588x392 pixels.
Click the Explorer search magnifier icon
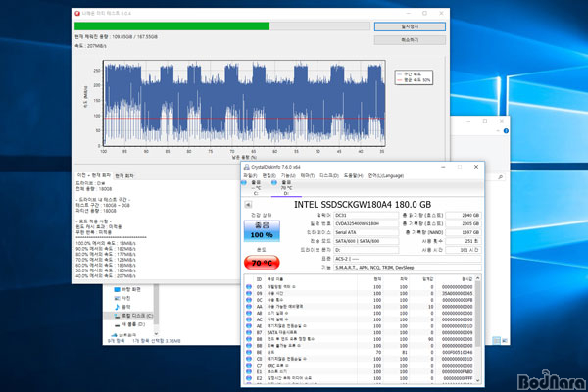(x=500, y=177)
